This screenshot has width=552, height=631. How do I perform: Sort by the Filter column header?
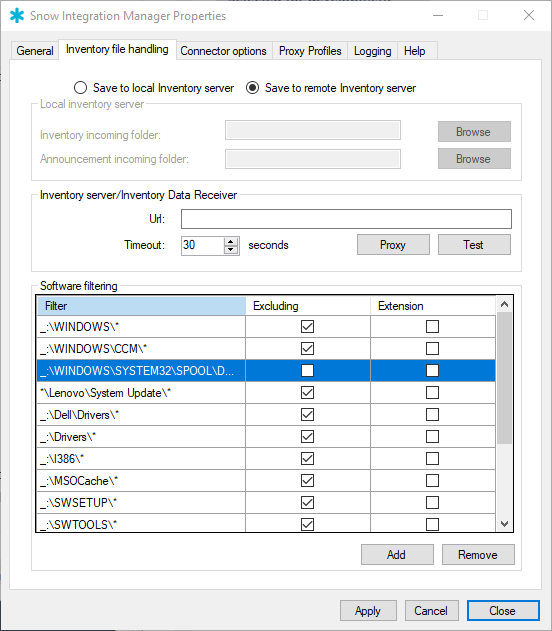[x=141, y=306]
